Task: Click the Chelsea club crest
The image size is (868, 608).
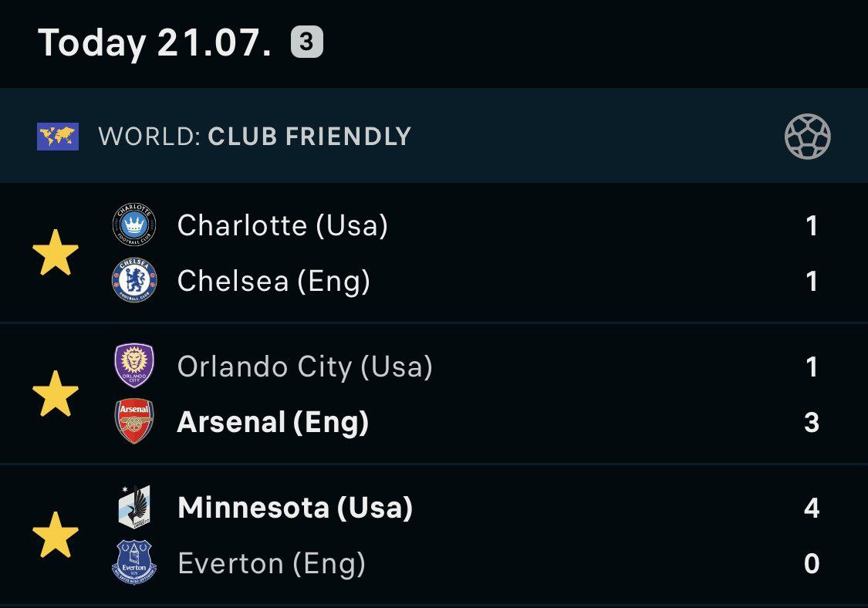Action: pyautogui.click(x=134, y=280)
